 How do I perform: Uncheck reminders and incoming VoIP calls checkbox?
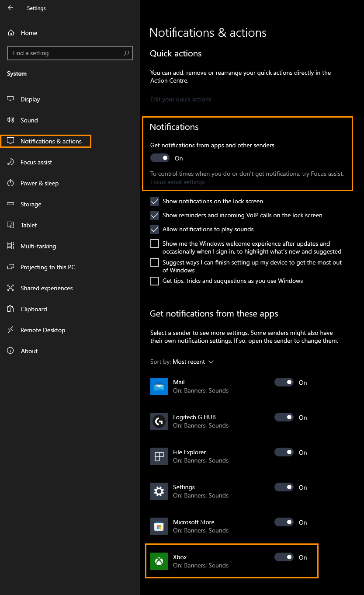(x=155, y=216)
